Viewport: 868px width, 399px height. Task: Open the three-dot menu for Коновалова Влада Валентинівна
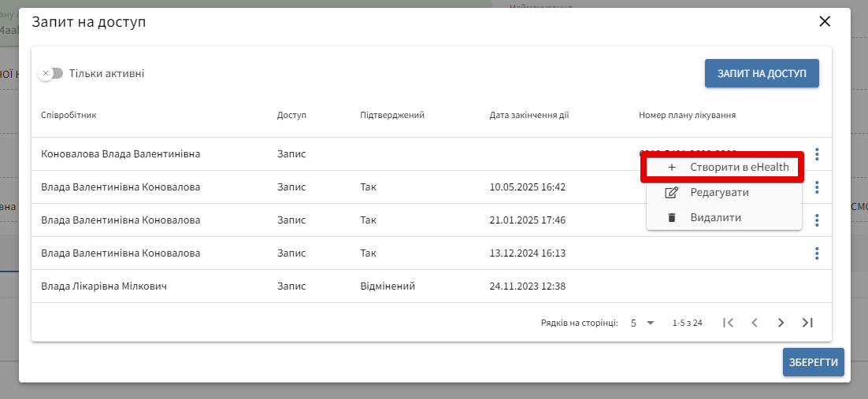(x=817, y=154)
